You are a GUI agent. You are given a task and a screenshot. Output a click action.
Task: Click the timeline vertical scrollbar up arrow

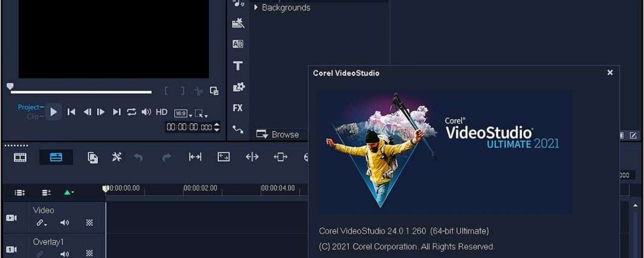(636, 205)
